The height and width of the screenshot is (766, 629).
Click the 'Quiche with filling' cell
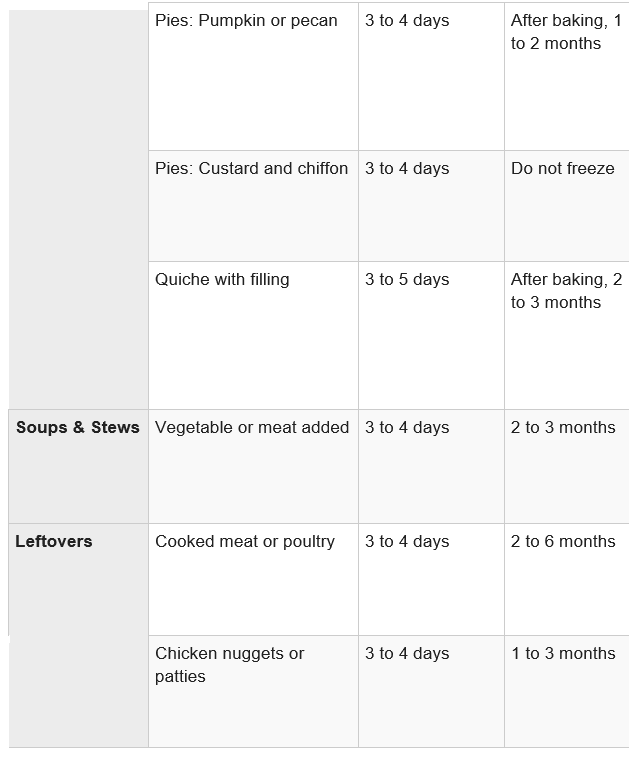pyautogui.click(x=253, y=336)
